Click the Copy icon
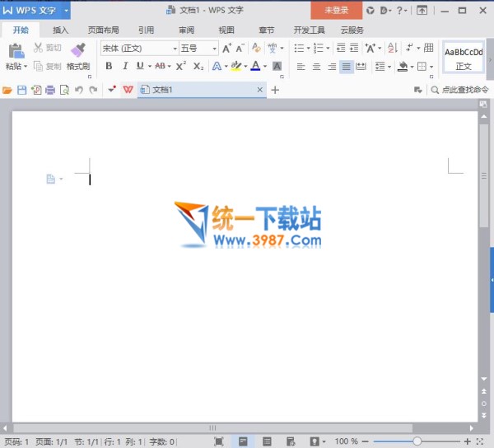The height and width of the screenshot is (448, 494). 38,66
